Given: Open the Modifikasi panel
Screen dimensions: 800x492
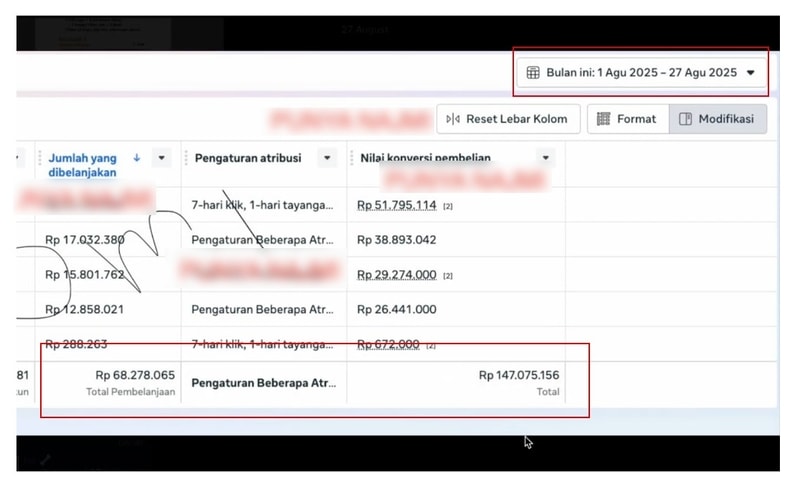Looking at the screenshot, I should (x=717, y=119).
